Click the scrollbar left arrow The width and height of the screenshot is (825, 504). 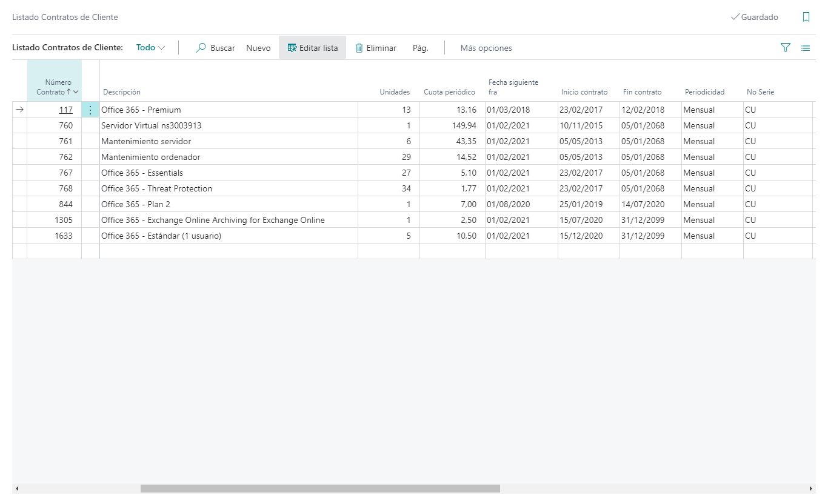click(17, 488)
